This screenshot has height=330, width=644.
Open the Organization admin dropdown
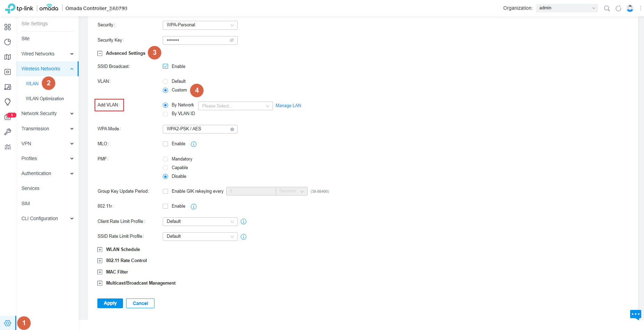(x=567, y=8)
